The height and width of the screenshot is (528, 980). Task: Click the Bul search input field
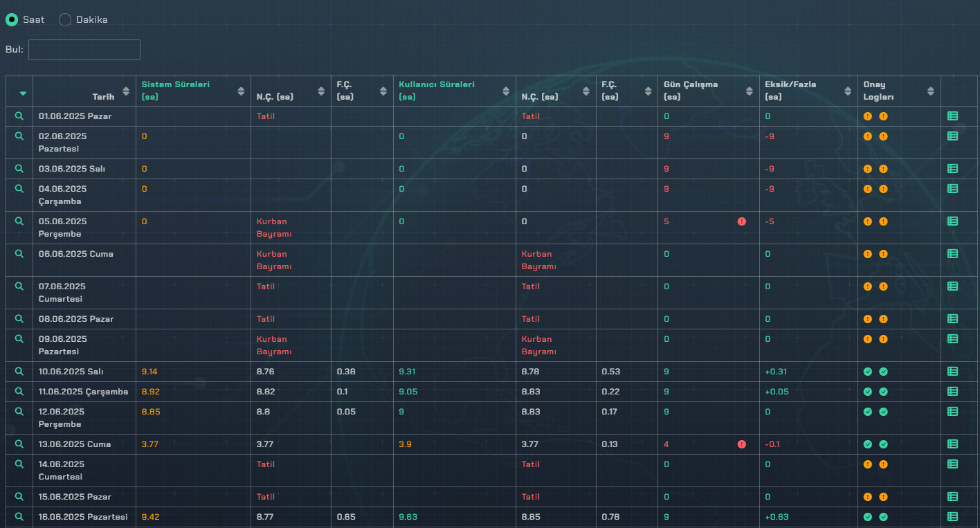(x=84, y=50)
